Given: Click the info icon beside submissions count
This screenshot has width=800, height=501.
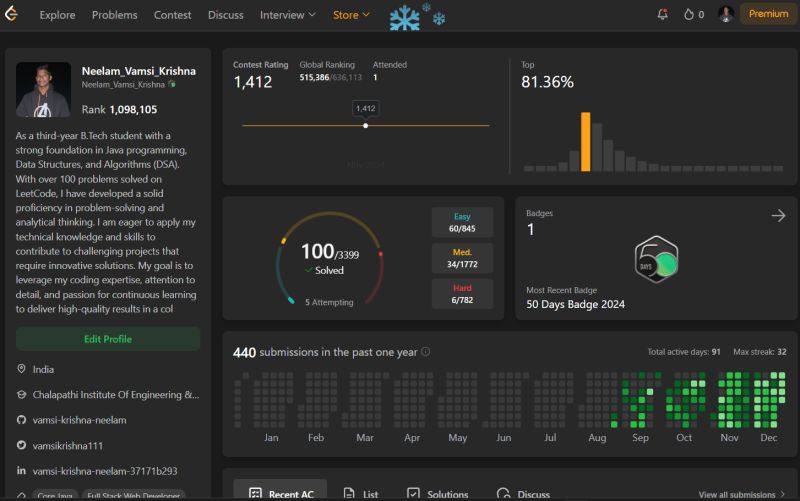Looking at the screenshot, I should [426, 352].
